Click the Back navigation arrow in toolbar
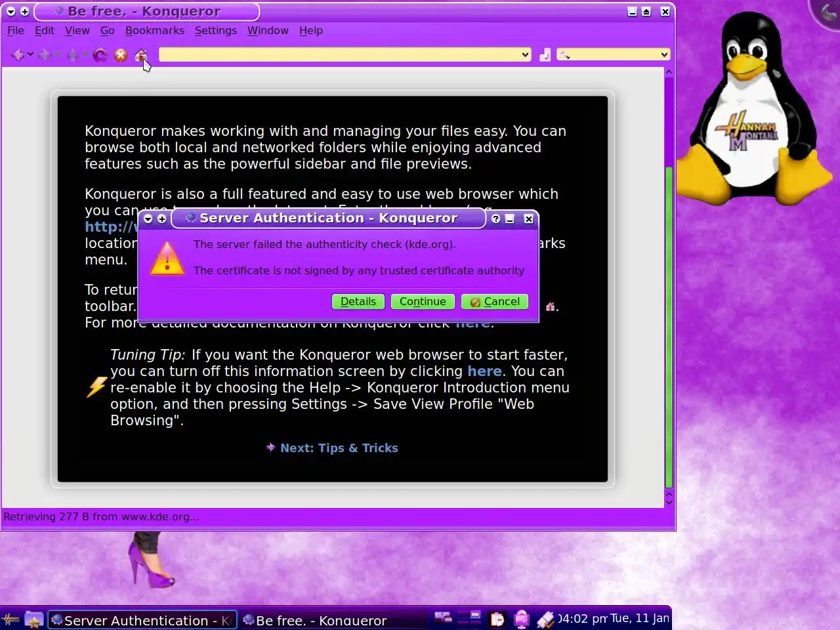Image resolution: width=840 pixels, height=630 pixels. point(18,55)
